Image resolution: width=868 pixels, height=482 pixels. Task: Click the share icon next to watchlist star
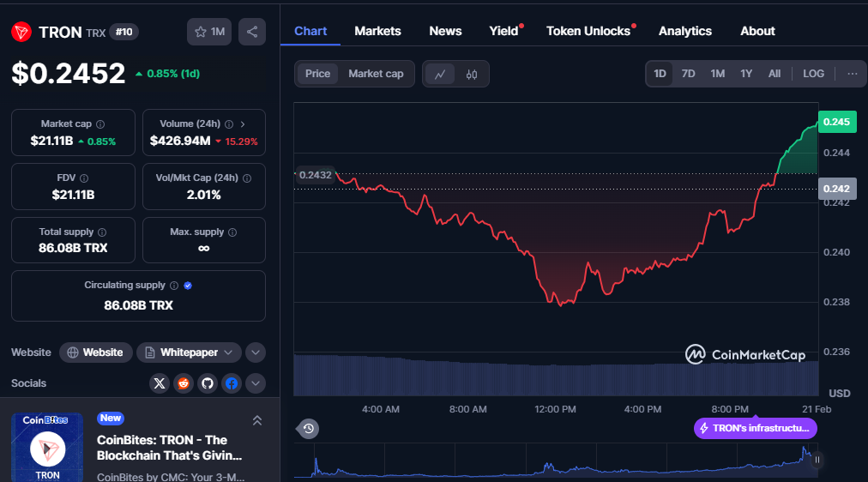(x=252, y=32)
